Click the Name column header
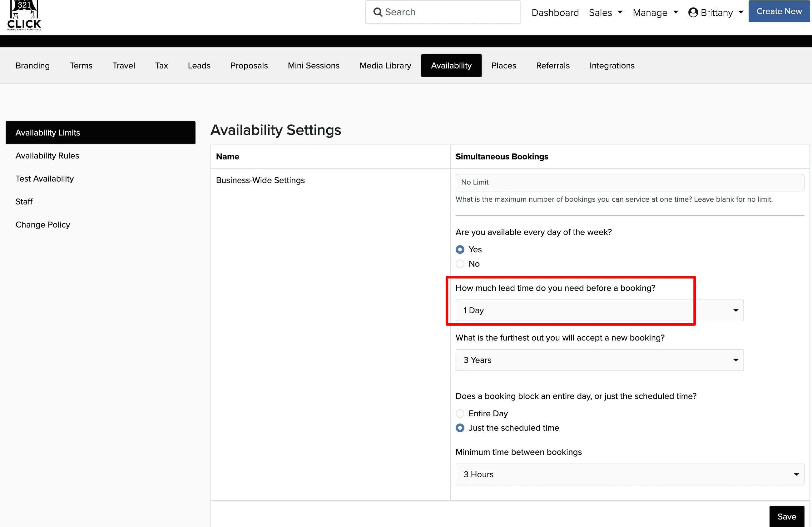Viewport: 812px width, 527px height. [x=227, y=157]
